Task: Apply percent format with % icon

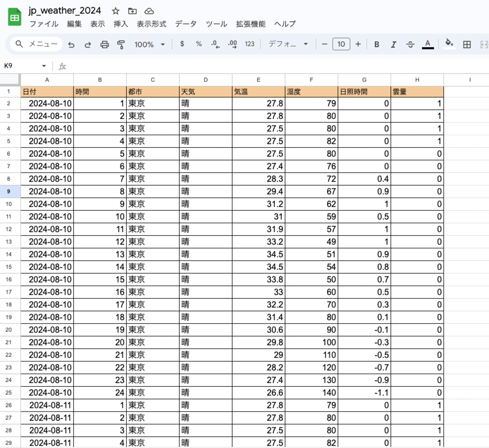Action: (x=199, y=44)
